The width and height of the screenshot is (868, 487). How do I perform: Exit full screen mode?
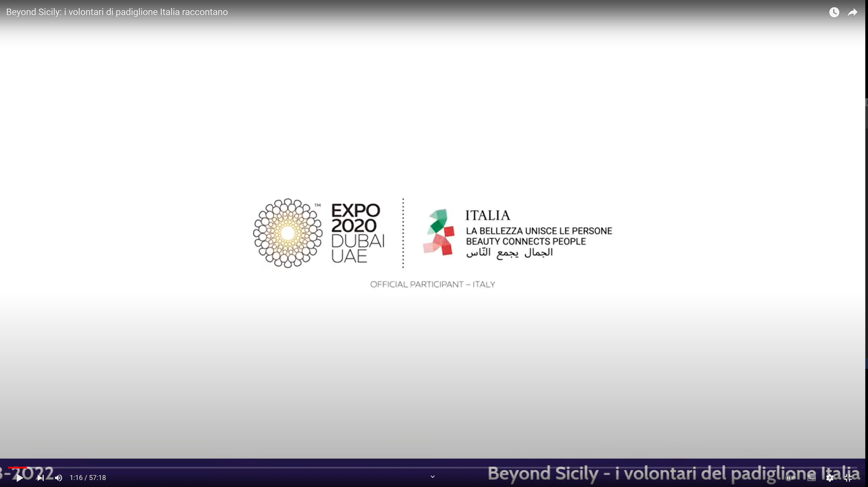(x=848, y=478)
